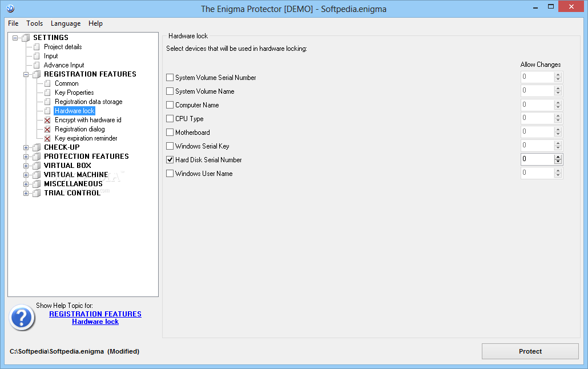Open REGISTRATION FEATURES help topic link
The height and width of the screenshot is (369, 588).
[x=95, y=314]
